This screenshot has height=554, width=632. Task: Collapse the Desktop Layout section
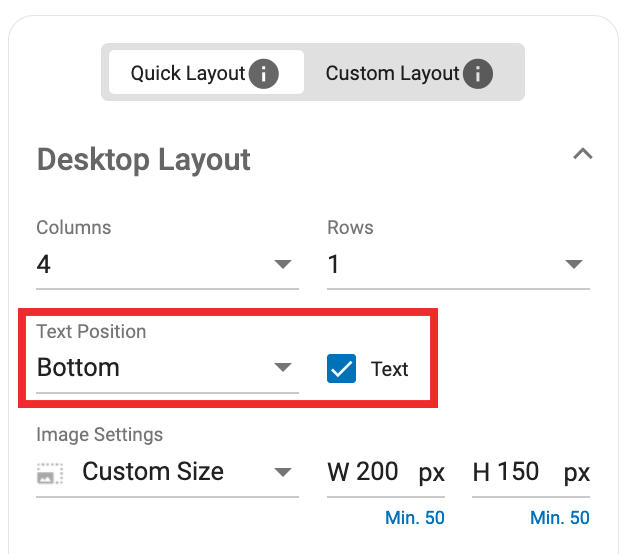tap(582, 155)
